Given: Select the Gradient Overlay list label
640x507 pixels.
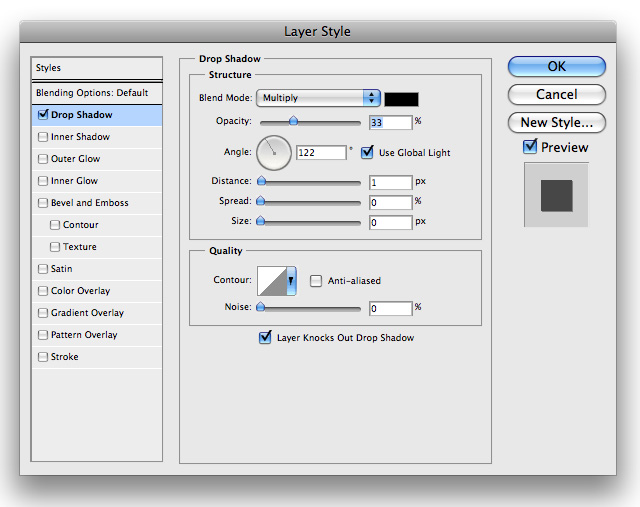Looking at the screenshot, I should [x=87, y=313].
